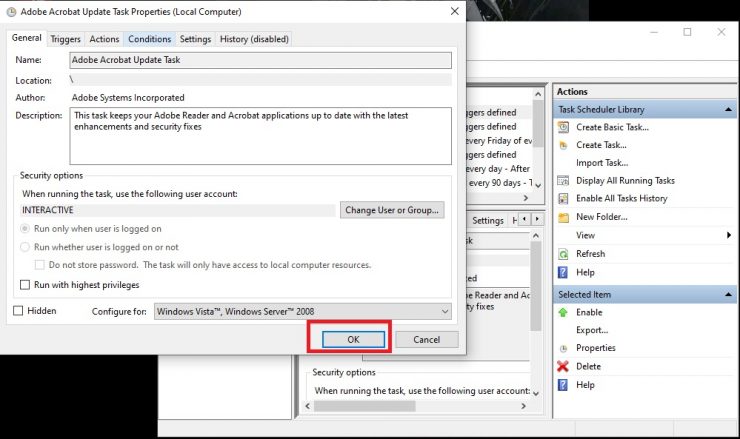Click 'every Friday of ev' trigger row
The image size is (740, 439).
pyautogui.click(x=499, y=141)
